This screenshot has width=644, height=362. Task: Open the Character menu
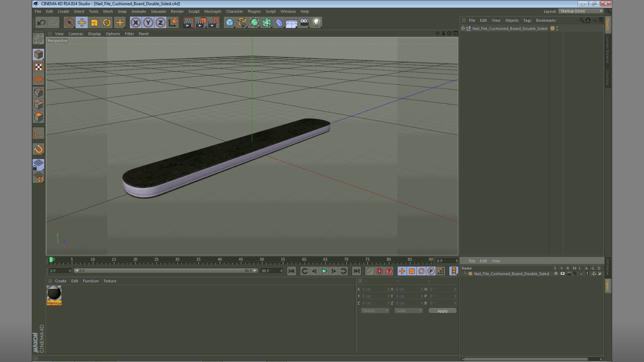tap(235, 11)
